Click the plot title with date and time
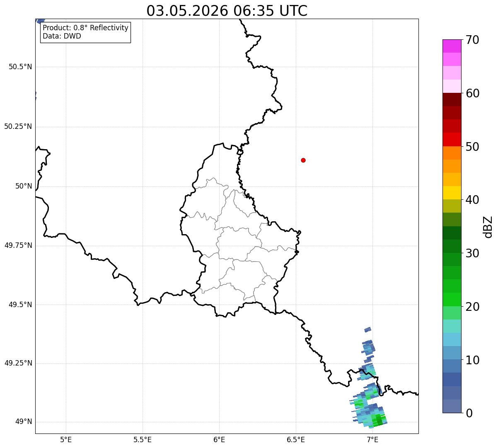The width and height of the screenshot is (498, 448). point(227,11)
